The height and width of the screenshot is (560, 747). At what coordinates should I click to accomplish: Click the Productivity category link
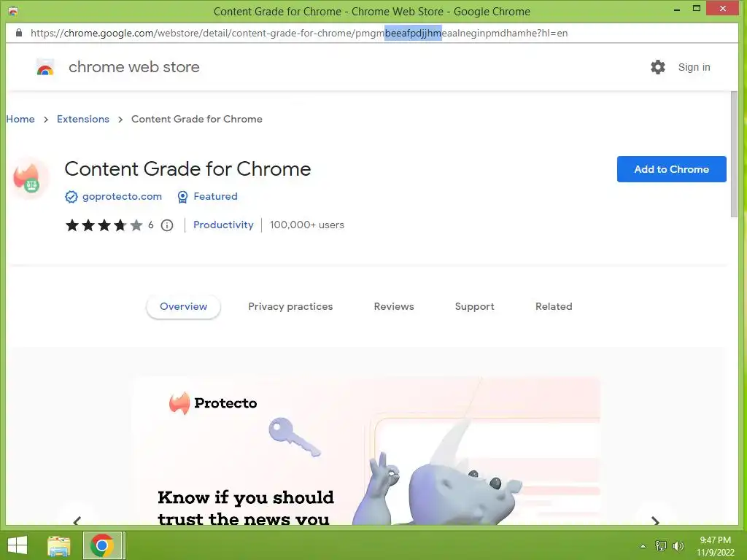click(x=223, y=225)
